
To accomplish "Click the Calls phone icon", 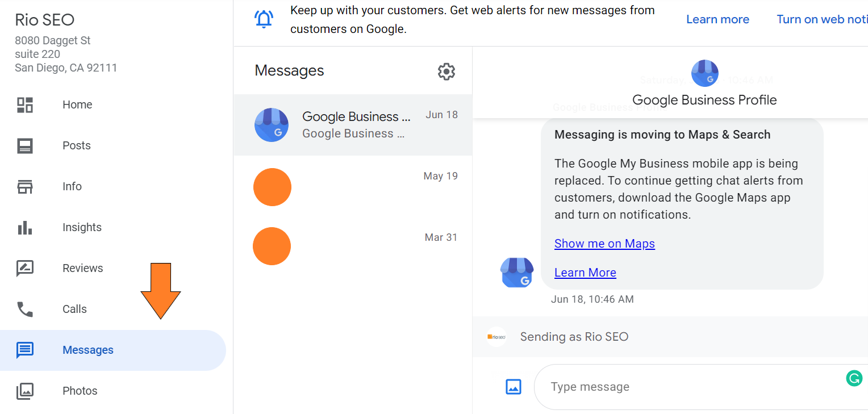I will coord(25,309).
